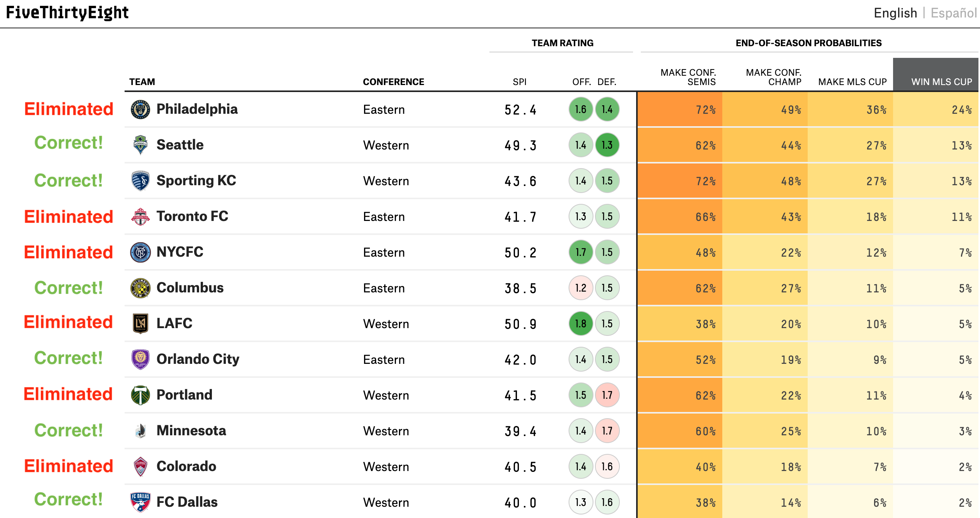Click the Portland Timbers logo

click(140, 395)
